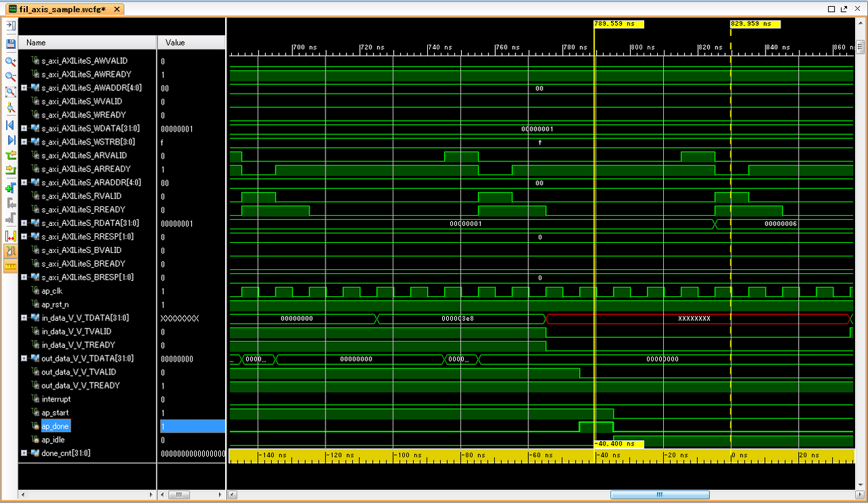
Task: Select the s_axi_AXILiteS_ARVALID signal
Action: coord(84,156)
